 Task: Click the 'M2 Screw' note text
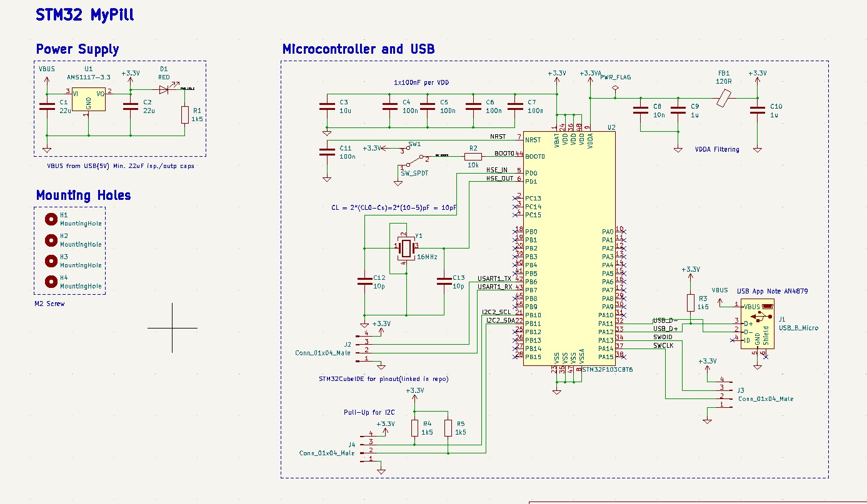50,304
